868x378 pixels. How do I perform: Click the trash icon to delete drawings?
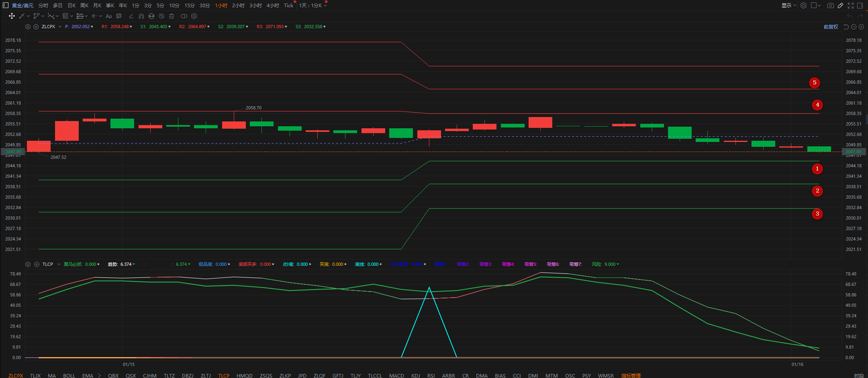pyautogui.click(x=172, y=16)
